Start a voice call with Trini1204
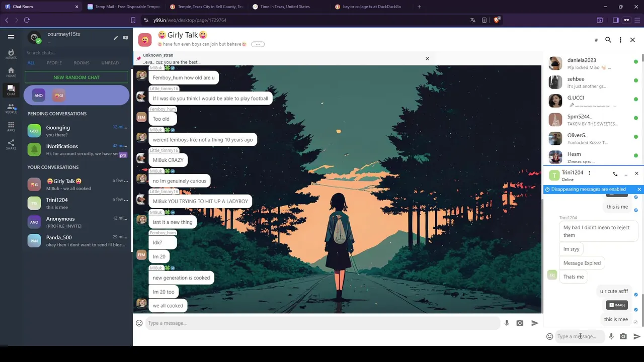 tap(615, 174)
